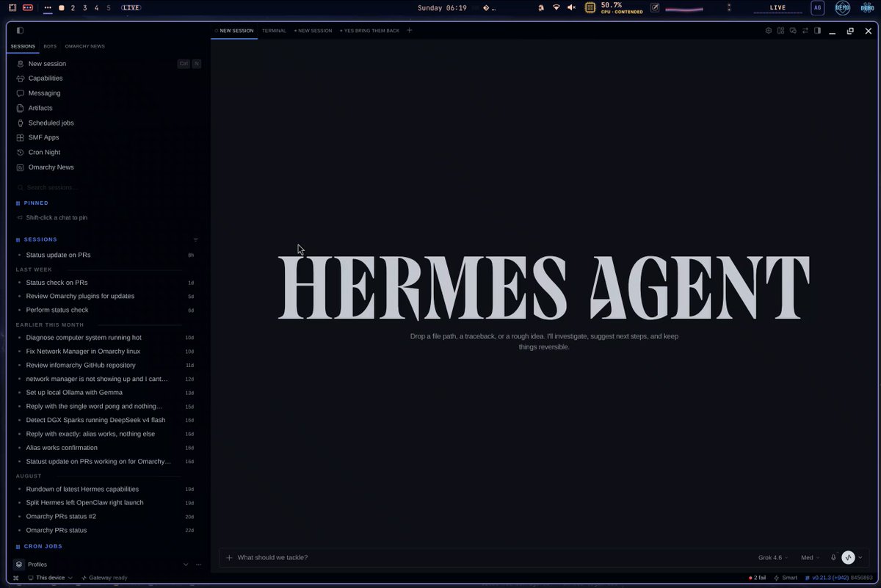The width and height of the screenshot is (881, 588).
Task: Click the volume muted icon in top bar
Action: point(572,8)
